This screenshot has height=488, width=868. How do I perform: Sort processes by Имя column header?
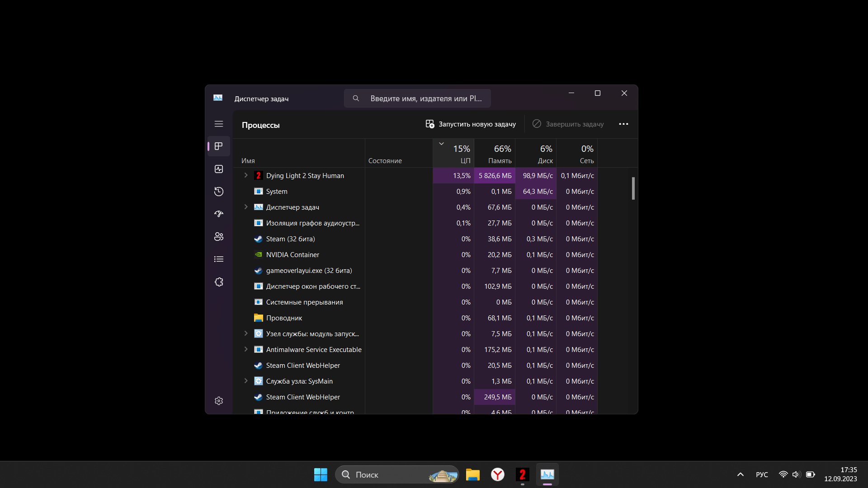(299, 153)
